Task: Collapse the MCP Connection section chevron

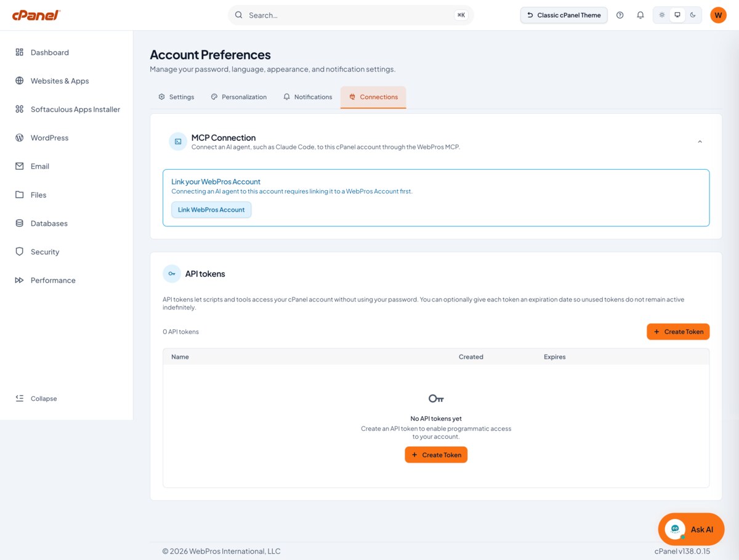Action: click(700, 142)
